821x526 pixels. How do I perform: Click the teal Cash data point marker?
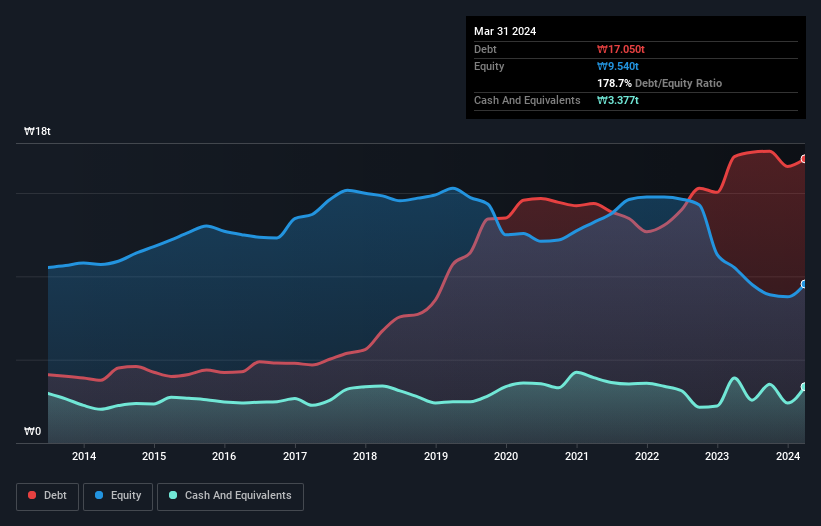804,387
